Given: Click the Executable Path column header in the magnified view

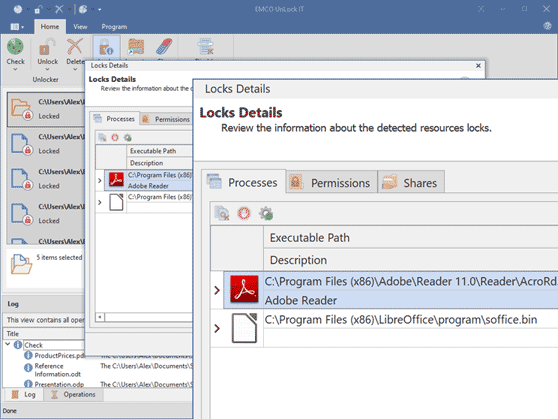Looking at the screenshot, I should tap(411, 237).
